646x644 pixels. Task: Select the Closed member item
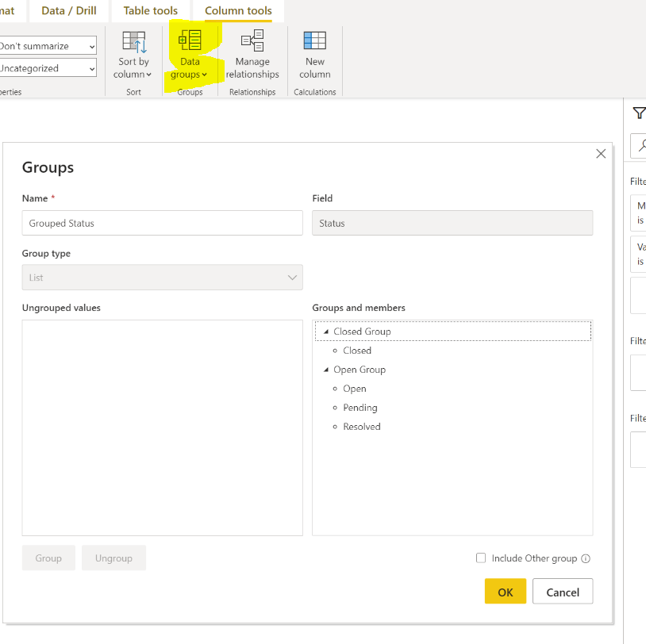point(357,351)
